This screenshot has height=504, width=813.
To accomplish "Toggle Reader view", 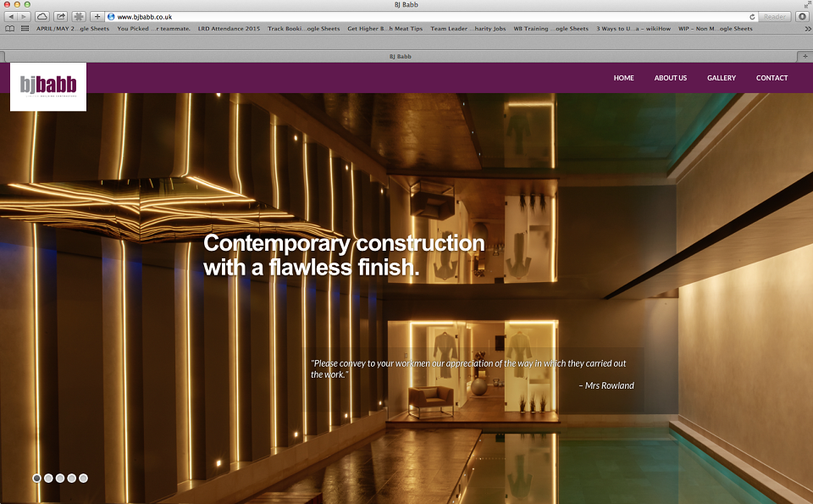I will (x=772, y=15).
